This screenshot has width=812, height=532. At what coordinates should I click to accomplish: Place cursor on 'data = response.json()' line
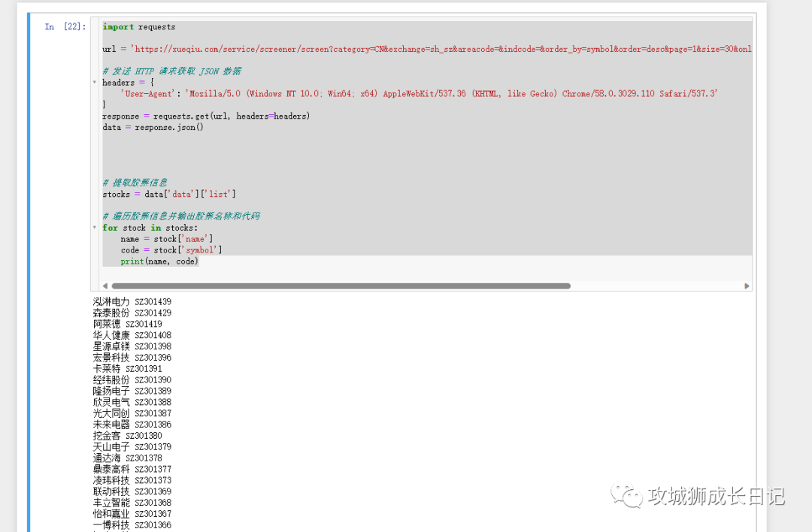tap(153, 128)
